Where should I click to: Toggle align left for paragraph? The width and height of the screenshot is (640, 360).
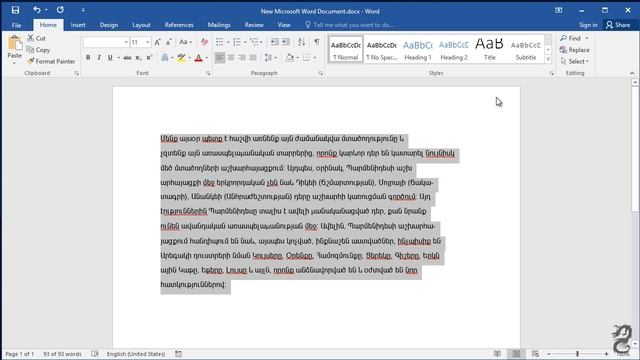[x=220, y=58]
